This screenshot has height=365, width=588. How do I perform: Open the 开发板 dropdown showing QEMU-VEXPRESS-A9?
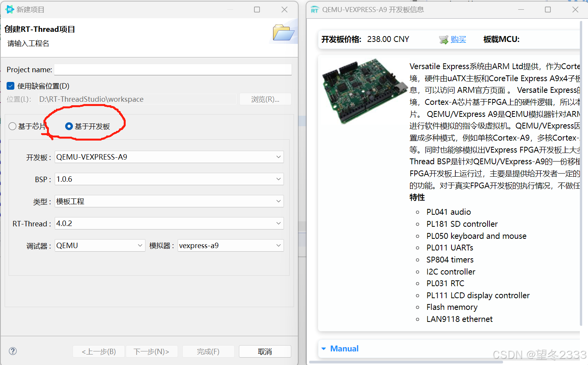[x=169, y=157]
